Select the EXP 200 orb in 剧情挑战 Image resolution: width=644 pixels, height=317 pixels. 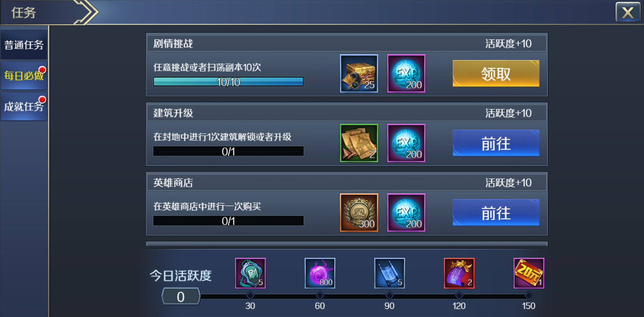point(406,73)
